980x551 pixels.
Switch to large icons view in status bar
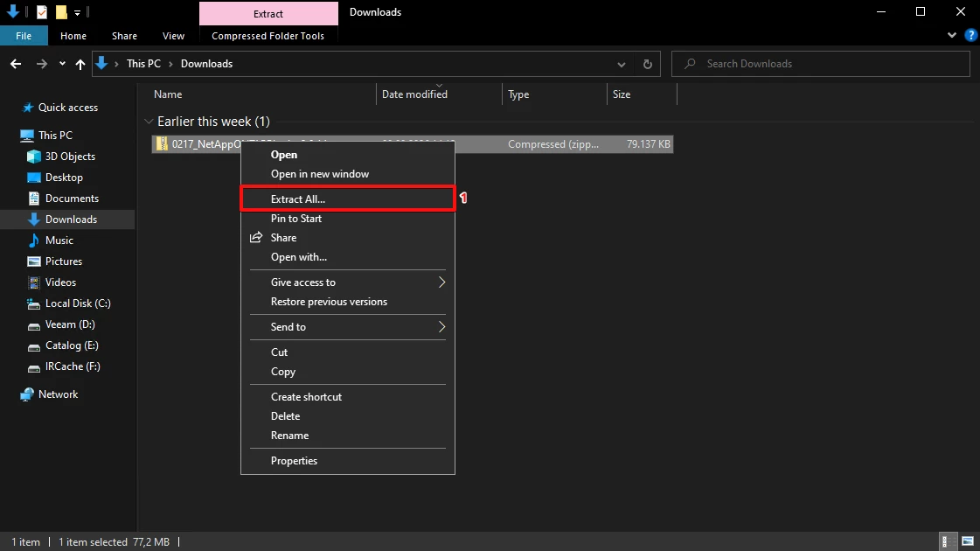pyautogui.click(x=968, y=541)
